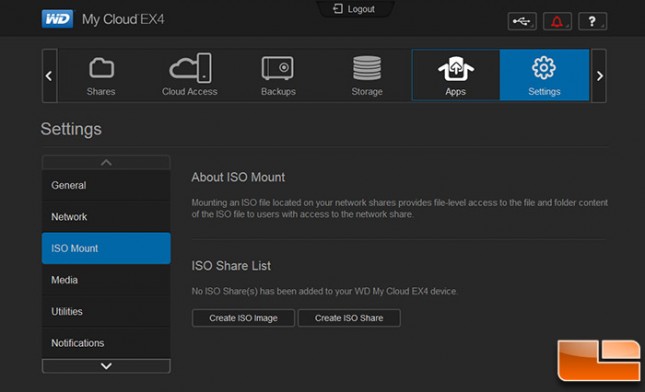Click the WD logo icon

pos(57,19)
